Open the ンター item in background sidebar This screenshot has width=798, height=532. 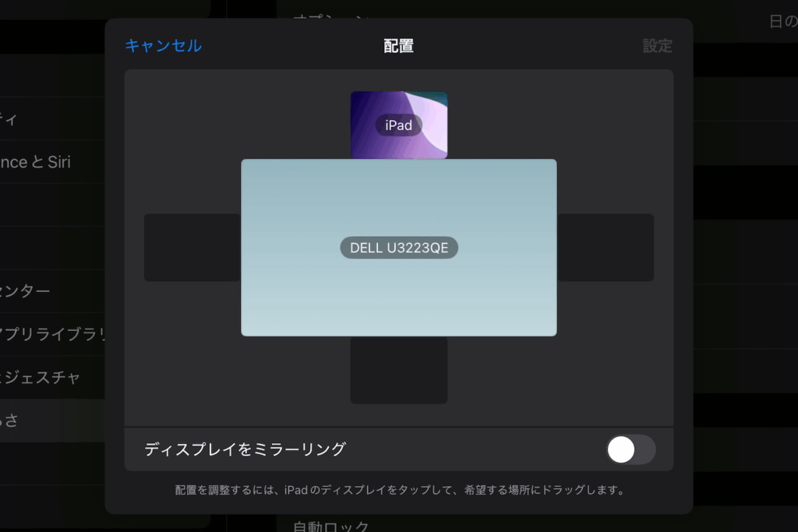tap(52, 291)
